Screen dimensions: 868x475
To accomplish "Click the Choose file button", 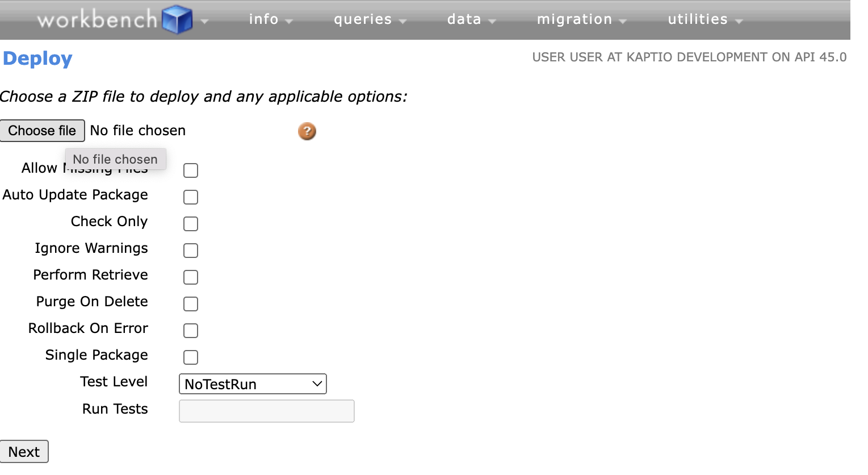I will [42, 130].
